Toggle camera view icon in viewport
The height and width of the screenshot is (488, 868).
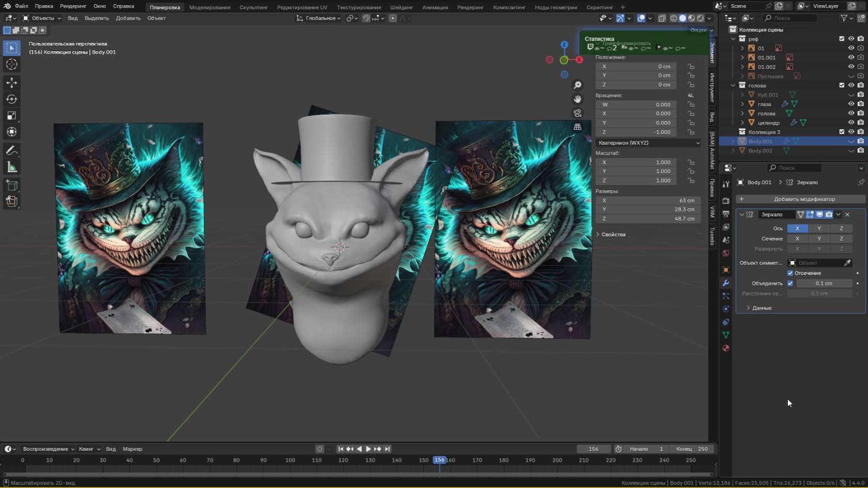tap(577, 113)
